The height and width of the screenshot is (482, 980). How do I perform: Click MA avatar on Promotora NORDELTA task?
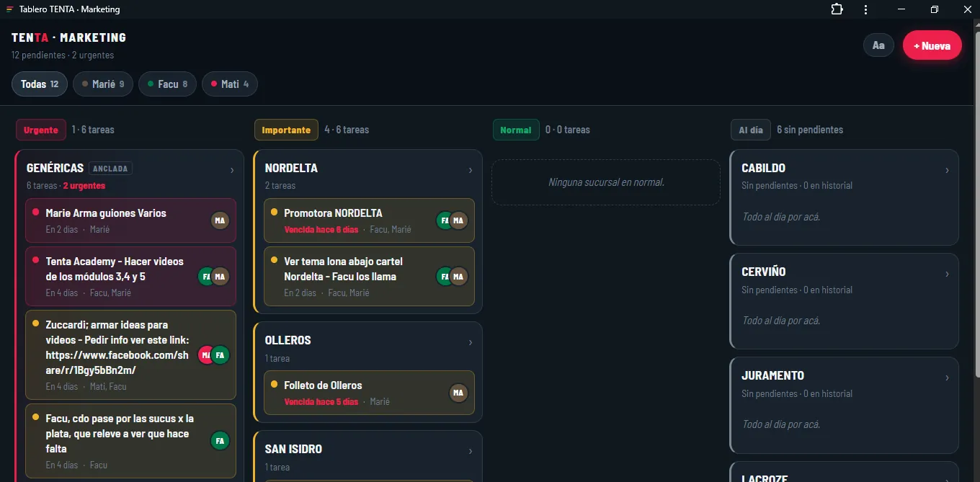point(458,220)
